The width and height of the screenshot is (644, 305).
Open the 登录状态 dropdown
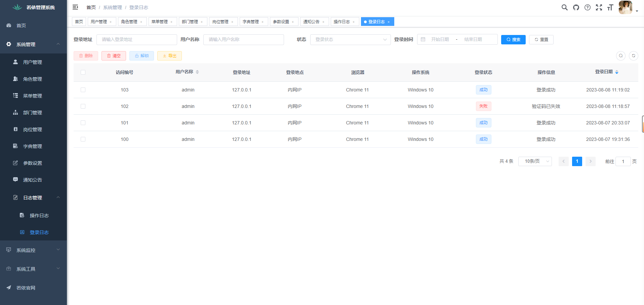(351, 39)
